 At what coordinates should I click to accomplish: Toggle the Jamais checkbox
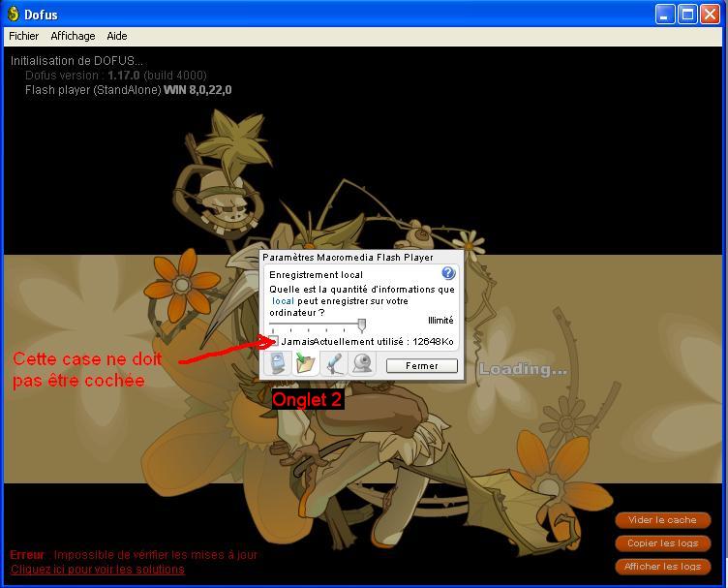273,341
